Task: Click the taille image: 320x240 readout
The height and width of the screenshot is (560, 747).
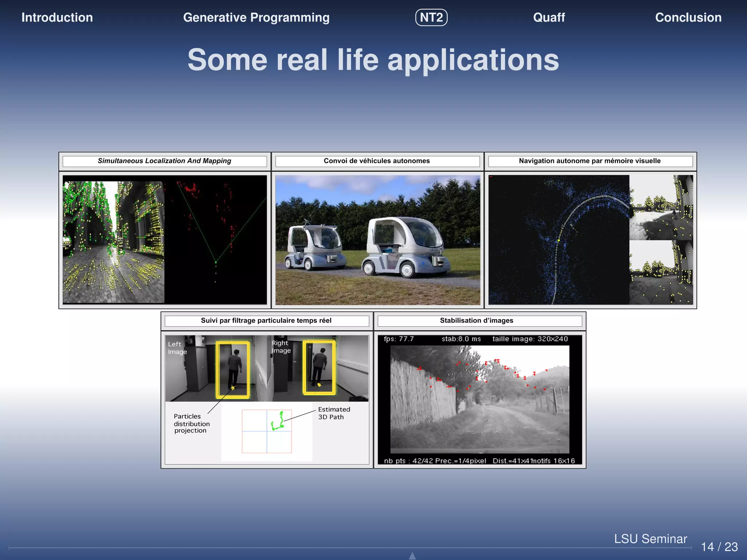Action: 530,339
